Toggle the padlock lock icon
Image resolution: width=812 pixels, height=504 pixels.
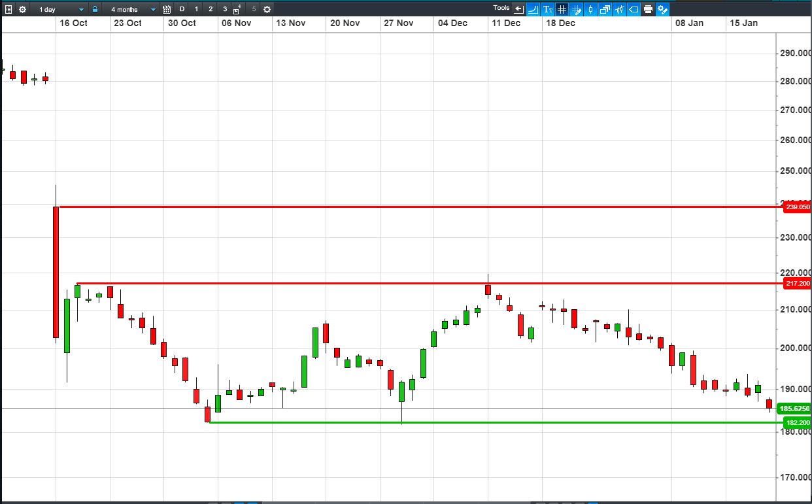pyautogui.click(x=95, y=9)
